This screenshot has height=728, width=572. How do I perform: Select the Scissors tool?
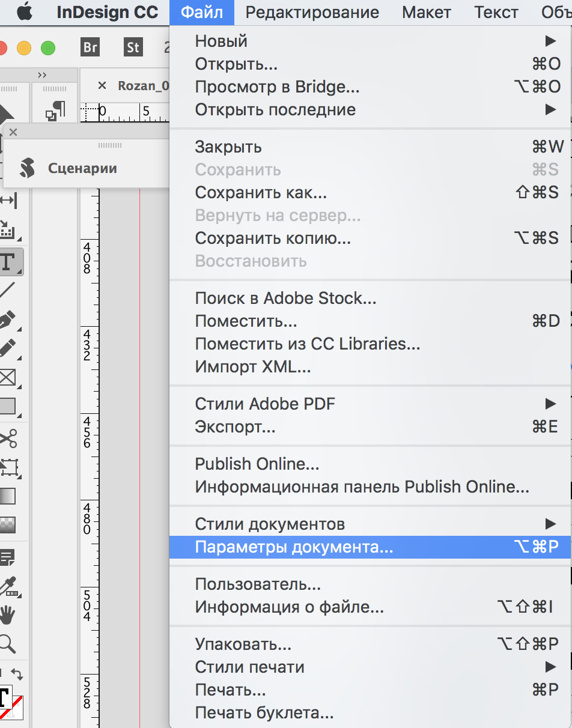click(x=8, y=438)
